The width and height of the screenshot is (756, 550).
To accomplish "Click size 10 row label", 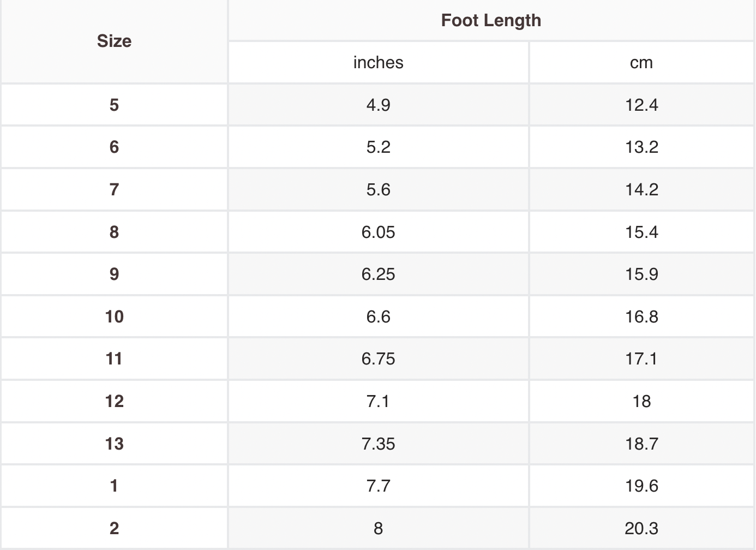I will click(114, 316).
